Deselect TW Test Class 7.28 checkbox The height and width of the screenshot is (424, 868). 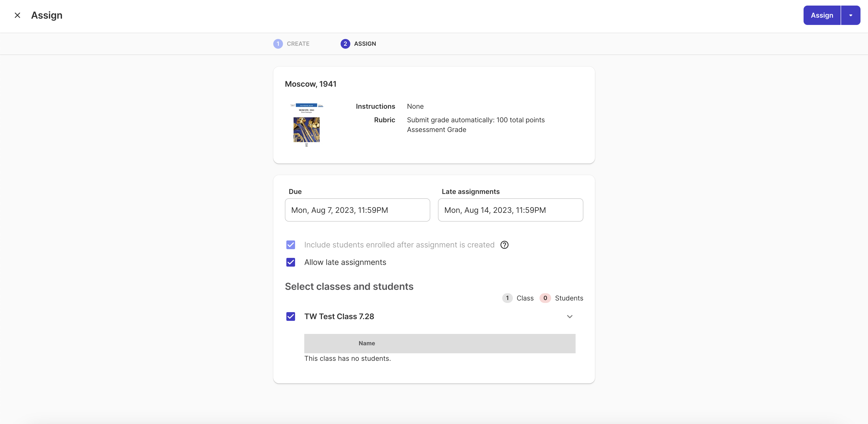290,316
